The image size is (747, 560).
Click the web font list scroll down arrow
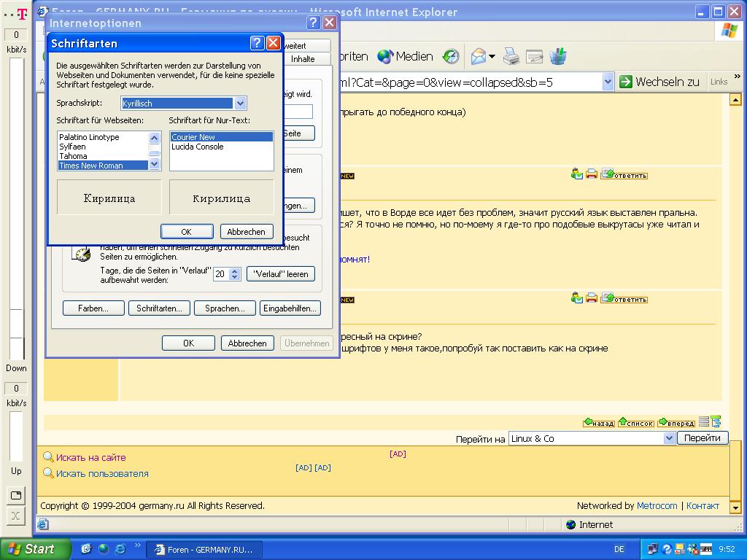(x=155, y=164)
